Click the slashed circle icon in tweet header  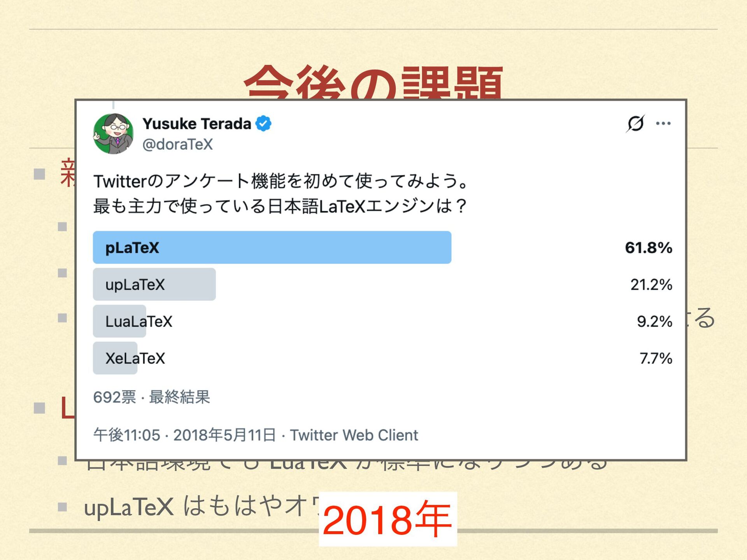tap(635, 124)
